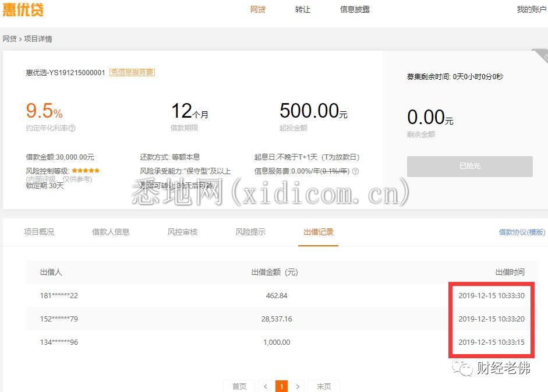The width and height of the screenshot is (548, 392).
Task: Click the amount 1,000.00 in the table
Action: [277, 342]
